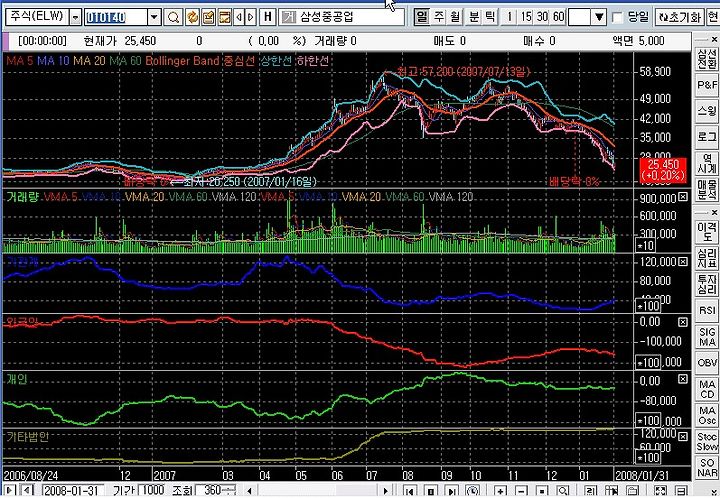Click the icon left of 삼성중공업 name
The width and height of the screenshot is (720, 498).
[288, 18]
